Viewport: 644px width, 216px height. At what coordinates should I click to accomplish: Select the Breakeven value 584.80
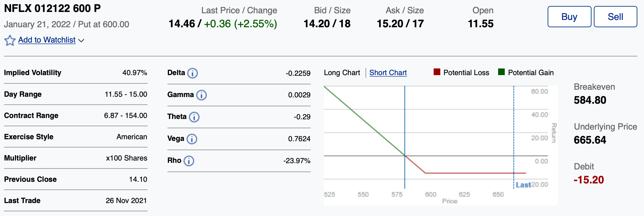tap(590, 100)
